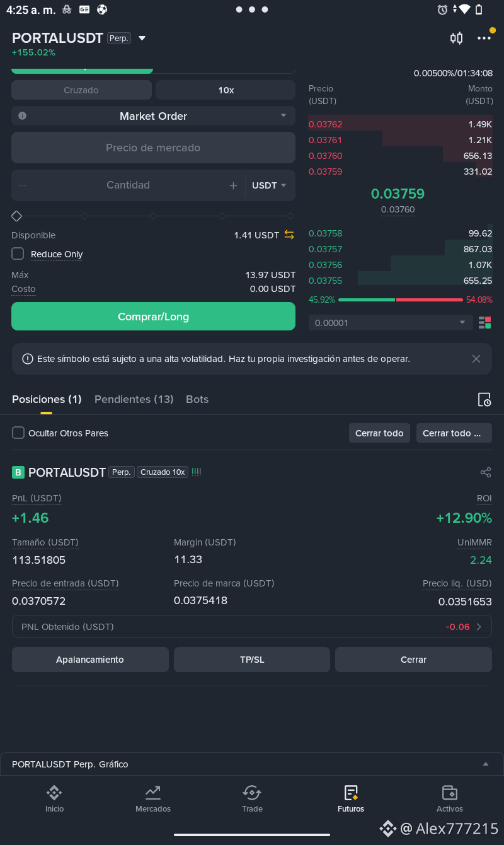Viewport: 504px width, 845px height.
Task: Open Apalancamiento settings for position
Action: [x=90, y=660]
